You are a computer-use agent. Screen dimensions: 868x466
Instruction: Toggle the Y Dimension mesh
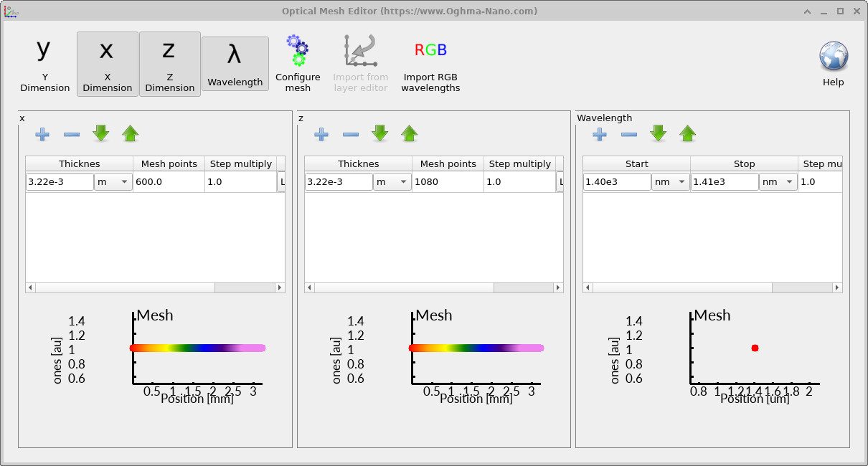point(44,64)
